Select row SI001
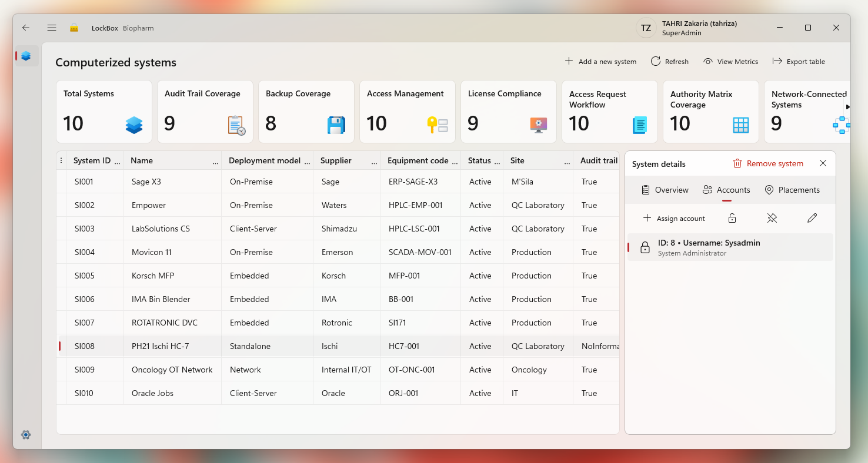Screen dimensions: 868x463 point(338,182)
